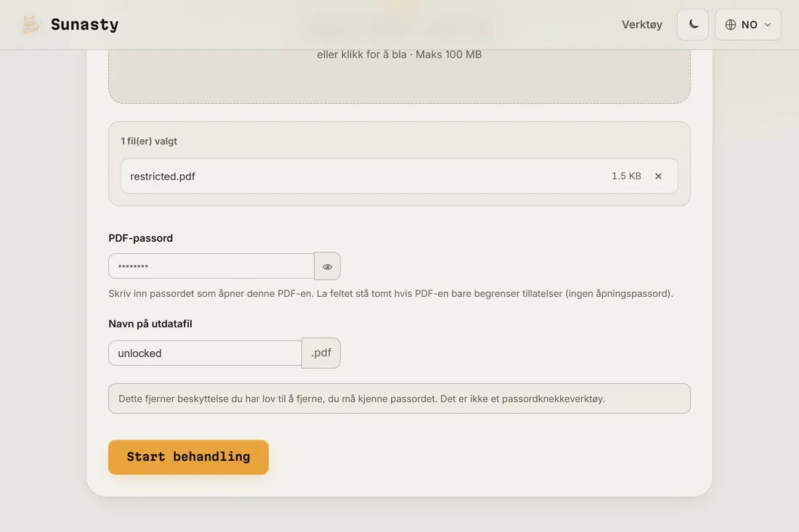Click the Navn på utdatafil field
Screen dimensions: 799x532
pyautogui.click(x=206, y=353)
